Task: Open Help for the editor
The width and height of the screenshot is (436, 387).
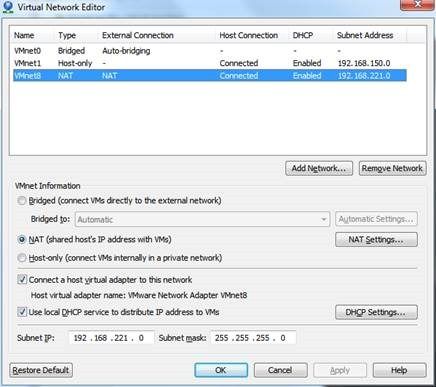Action: (399, 370)
